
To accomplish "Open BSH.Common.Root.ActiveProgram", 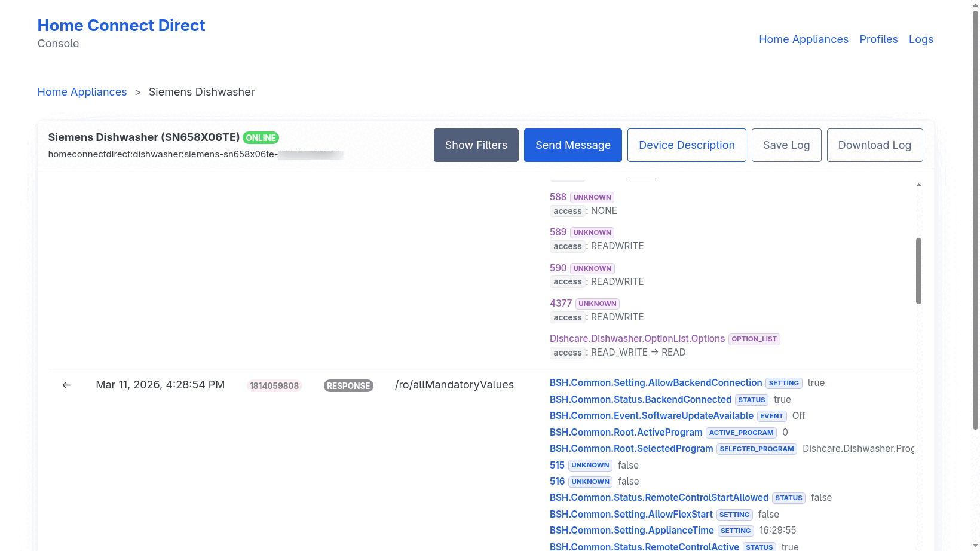I will [x=626, y=432].
